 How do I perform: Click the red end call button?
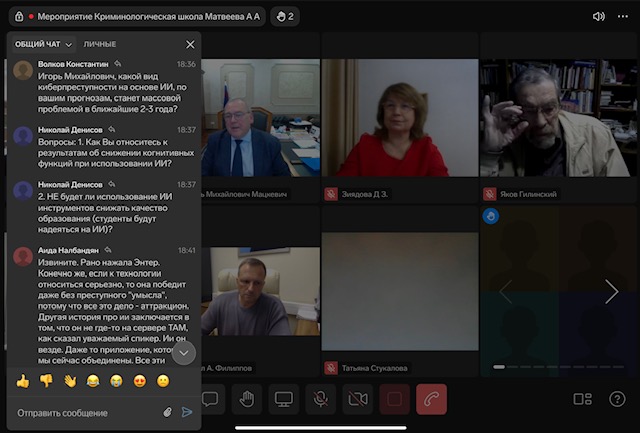pyautogui.click(x=431, y=399)
